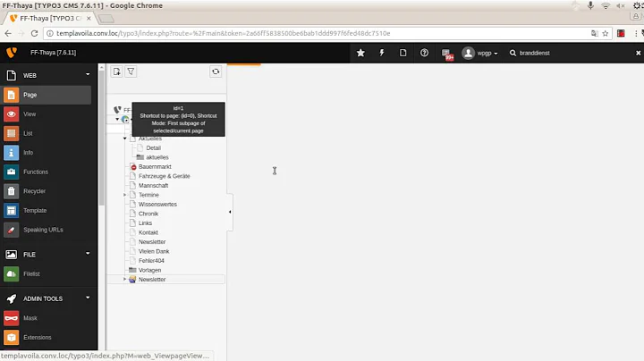Open bookmarks star in top bar
The width and height of the screenshot is (644, 361).
[360, 53]
